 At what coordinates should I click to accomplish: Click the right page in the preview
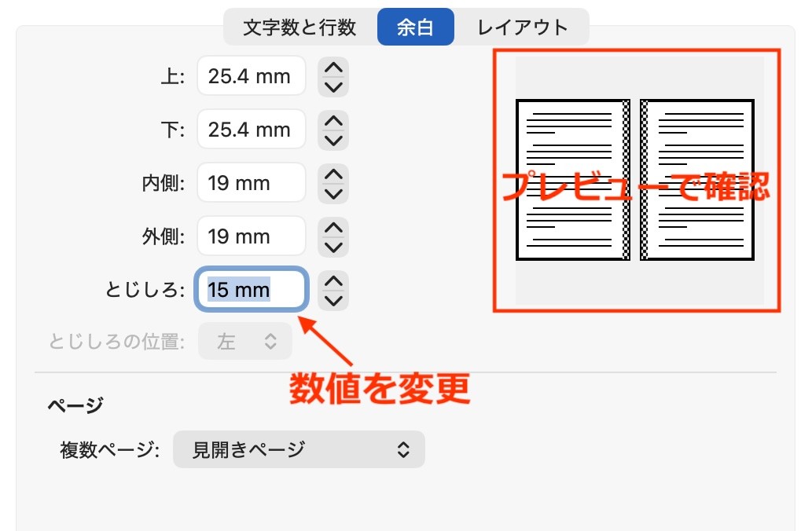click(697, 180)
